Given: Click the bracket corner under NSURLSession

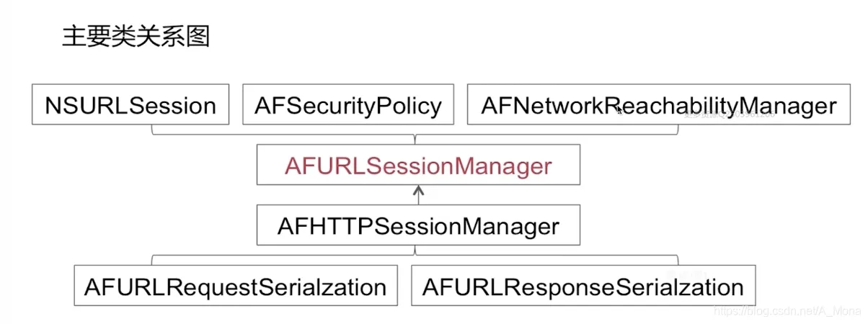Looking at the screenshot, I should coord(153,132).
